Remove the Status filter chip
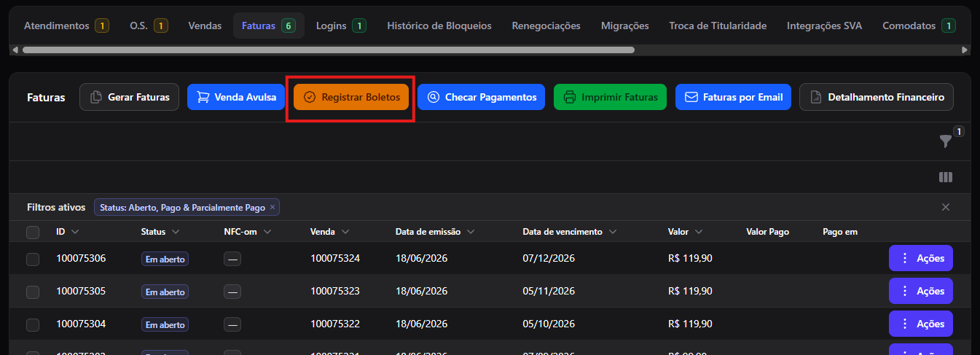The image size is (980, 355). click(x=273, y=208)
